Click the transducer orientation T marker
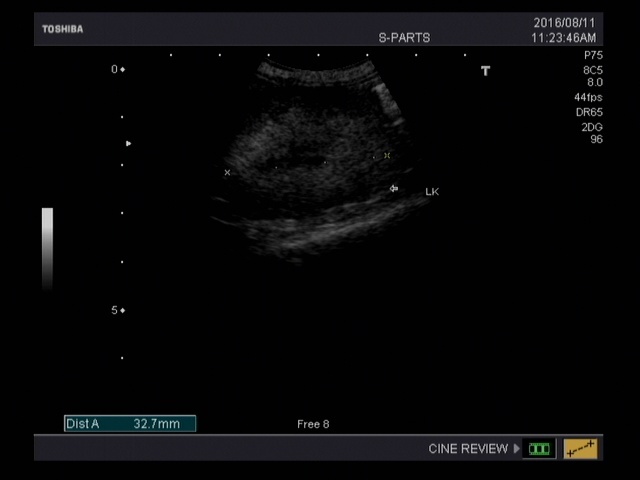The image size is (640, 480). (486, 71)
